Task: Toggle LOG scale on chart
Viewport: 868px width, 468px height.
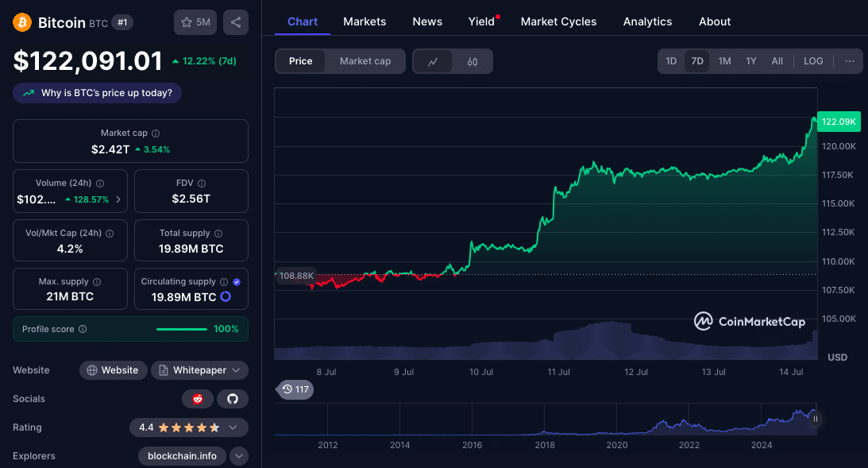Action: click(x=813, y=61)
